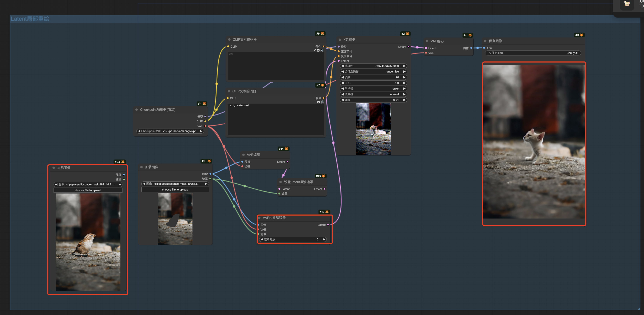The width and height of the screenshot is (644, 315).
Task: Open the 采样器 euler dropdown
Action: (x=373, y=88)
